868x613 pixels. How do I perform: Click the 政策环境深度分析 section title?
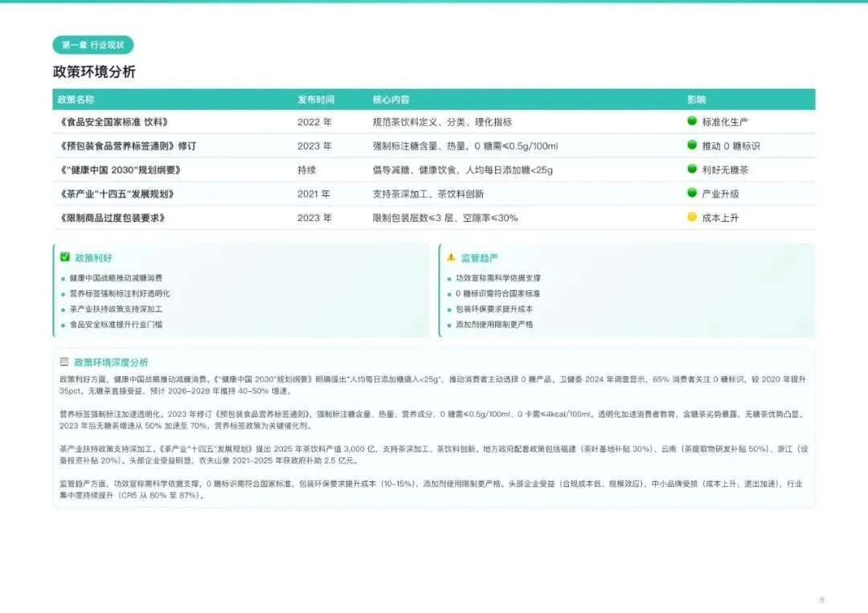[111, 362]
